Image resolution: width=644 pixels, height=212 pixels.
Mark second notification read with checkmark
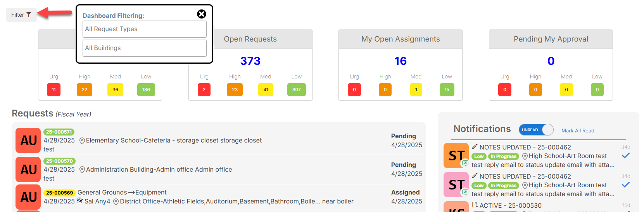625,184
